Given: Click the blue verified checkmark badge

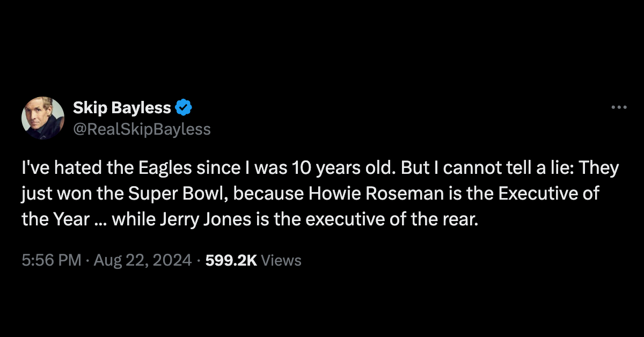Looking at the screenshot, I should click(x=184, y=108).
